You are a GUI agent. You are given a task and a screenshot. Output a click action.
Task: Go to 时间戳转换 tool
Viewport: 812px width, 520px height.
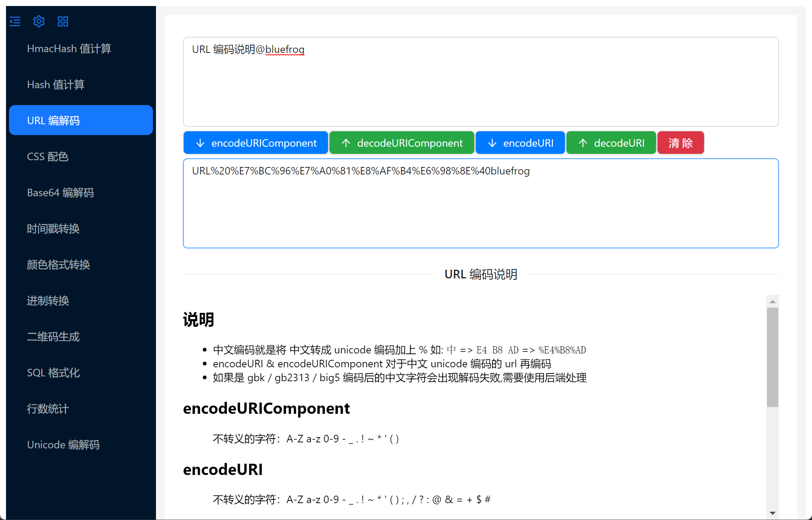[x=53, y=229]
